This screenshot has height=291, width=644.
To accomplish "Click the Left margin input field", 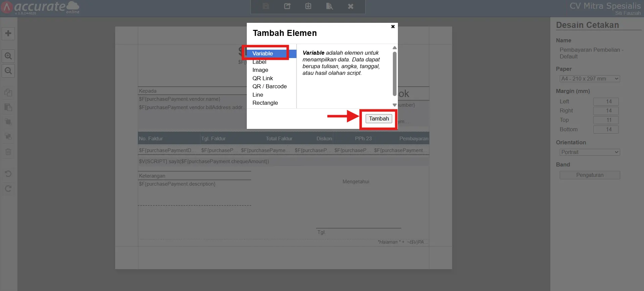I will coord(606,101).
